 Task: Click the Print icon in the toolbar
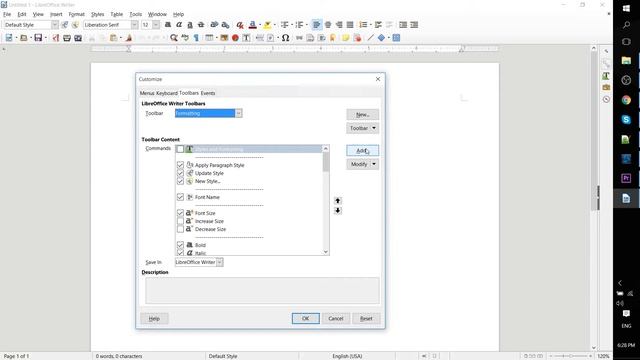click(67, 38)
